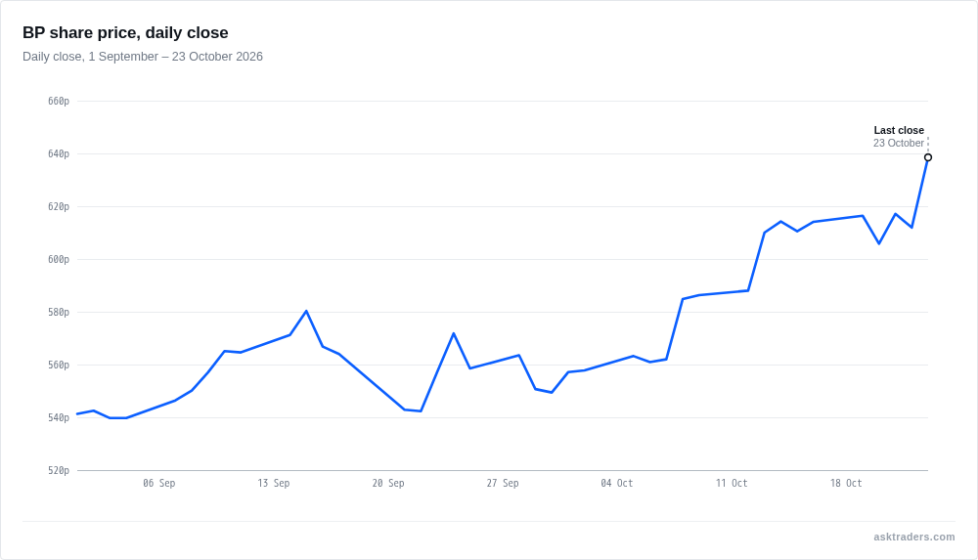
Task: Click the last close data point marker
Action: pyautogui.click(x=928, y=157)
